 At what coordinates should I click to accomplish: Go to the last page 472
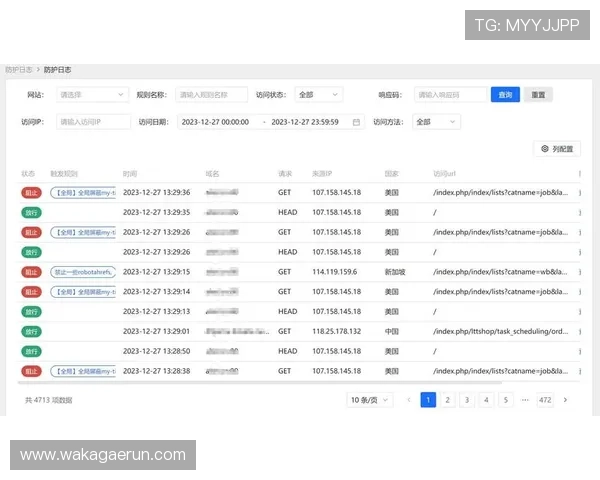click(545, 400)
